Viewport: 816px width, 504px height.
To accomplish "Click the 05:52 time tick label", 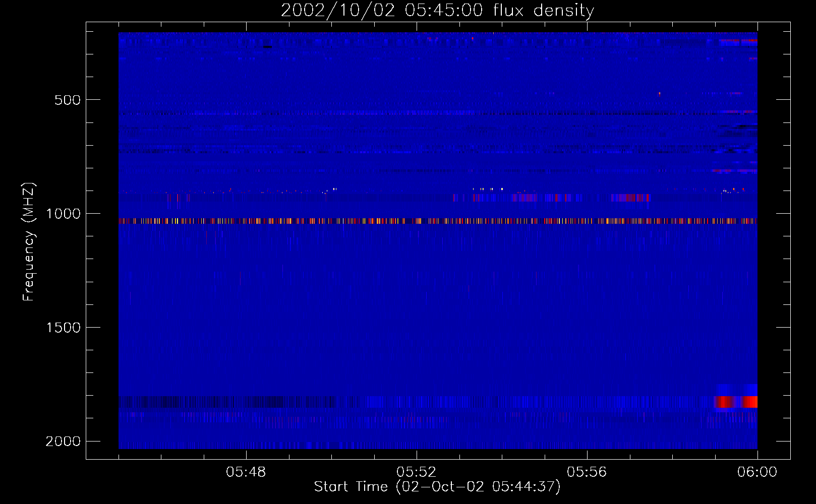I will point(416,472).
